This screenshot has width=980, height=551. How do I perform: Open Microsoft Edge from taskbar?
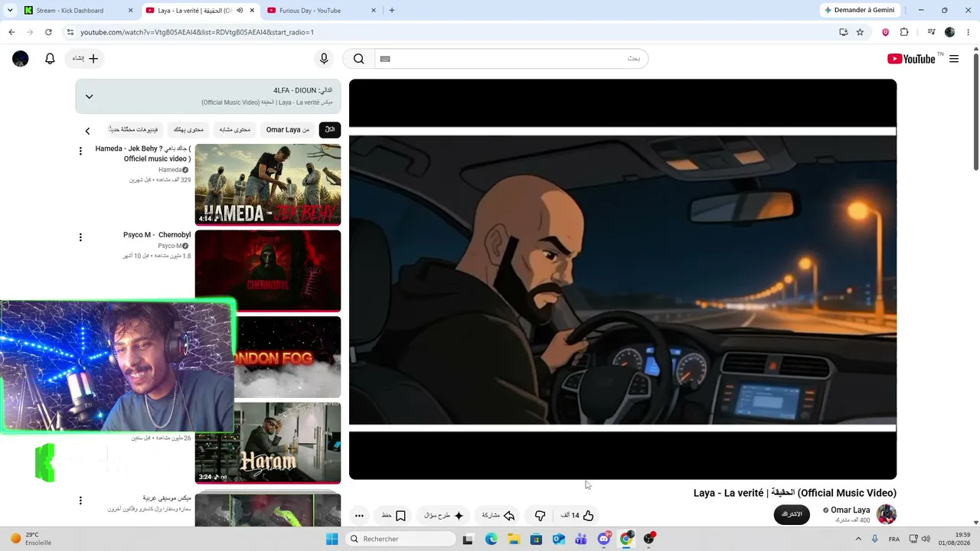pyautogui.click(x=491, y=539)
